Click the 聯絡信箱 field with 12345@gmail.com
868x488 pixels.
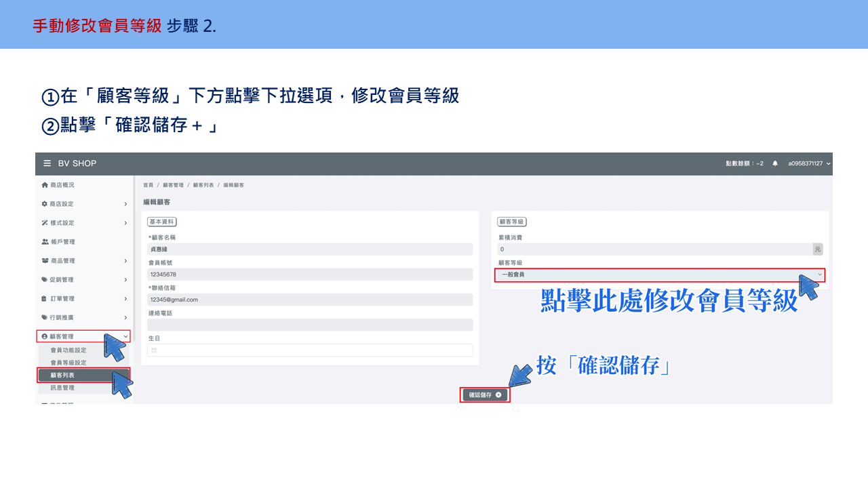310,300
